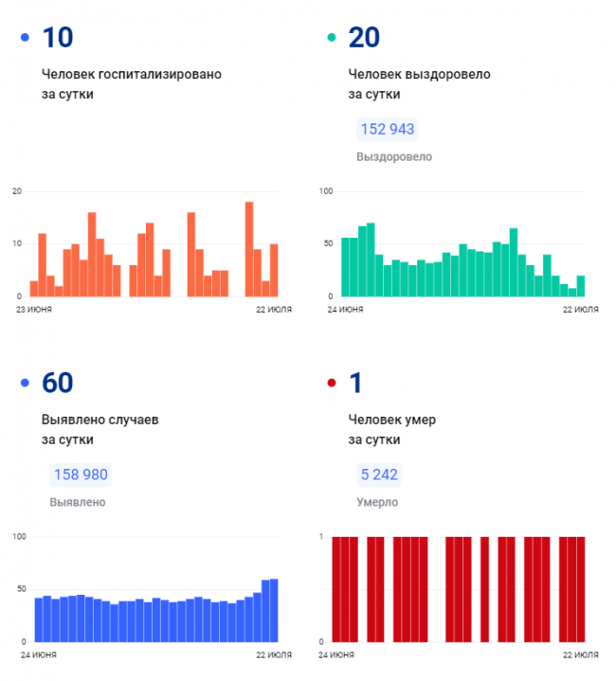Click the '23 июня' axis date label
This screenshot has height=681, width=616.
[34, 310]
